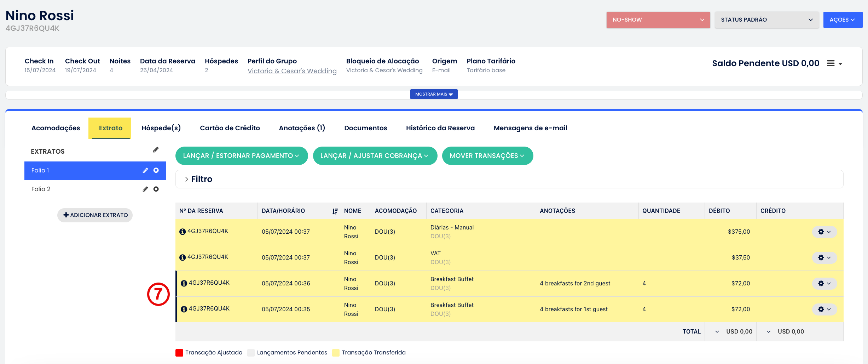
Task: Click info icon on the VAT row
Action: 183,257
